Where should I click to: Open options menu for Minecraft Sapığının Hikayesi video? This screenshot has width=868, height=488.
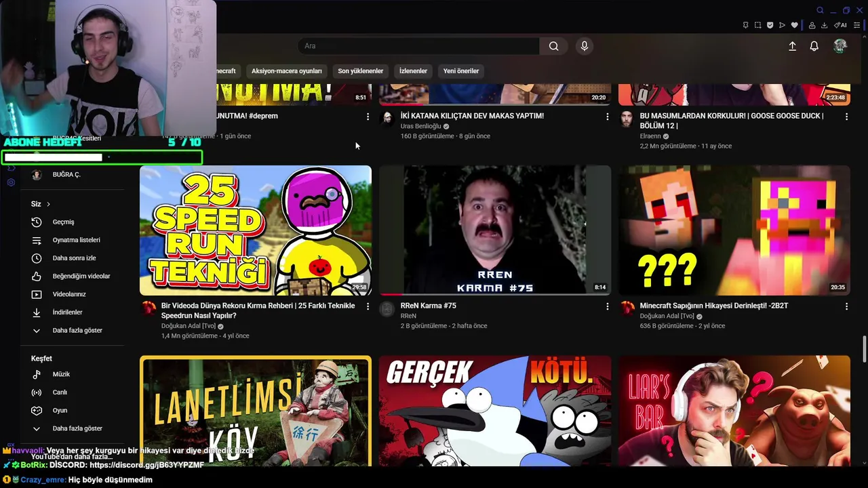pyautogui.click(x=846, y=306)
